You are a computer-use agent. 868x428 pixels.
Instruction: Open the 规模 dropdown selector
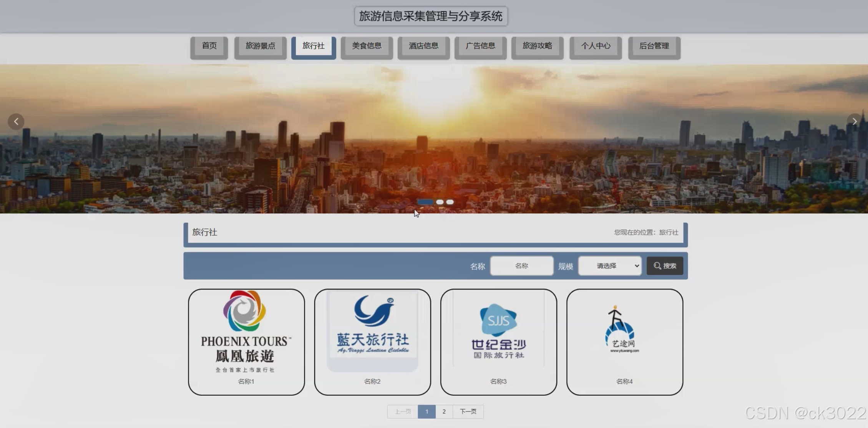click(609, 266)
